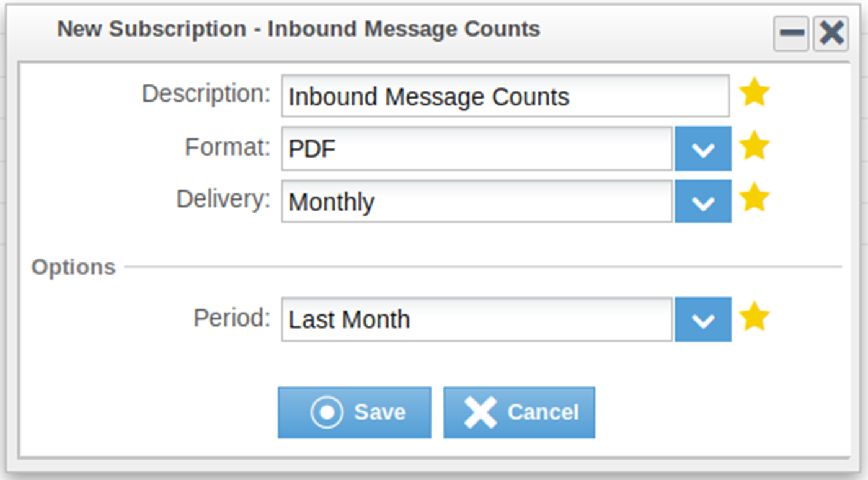
Task: Close the New Subscription dialog
Action: coord(830,33)
